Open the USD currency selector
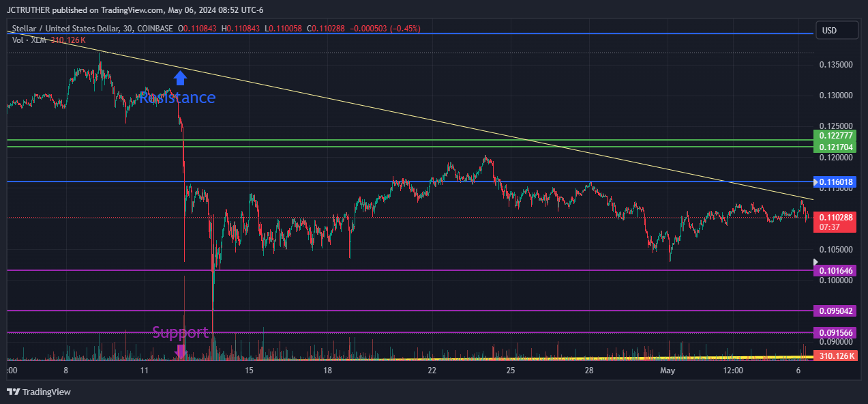This screenshot has height=404, width=868. 836,31
